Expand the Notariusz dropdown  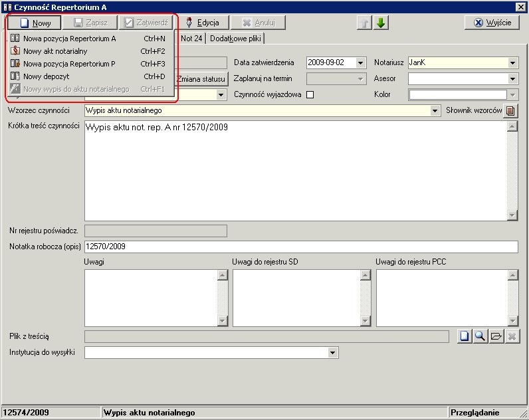[x=512, y=63]
